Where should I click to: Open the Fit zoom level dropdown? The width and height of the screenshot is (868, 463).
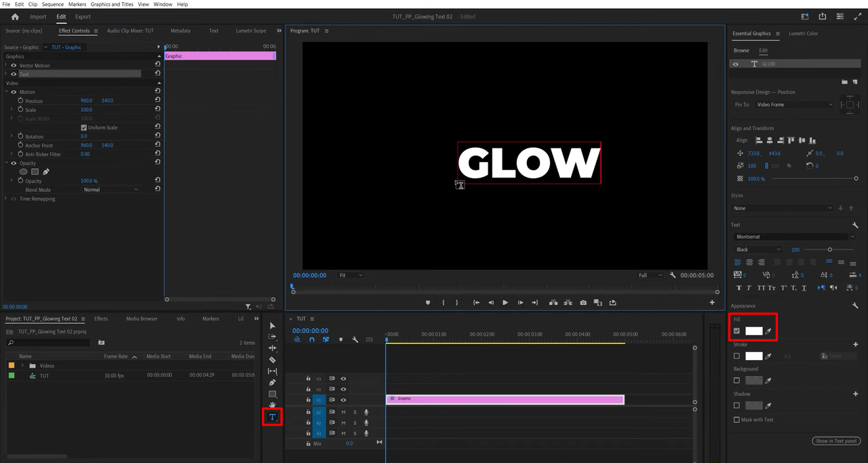(x=351, y=275)
